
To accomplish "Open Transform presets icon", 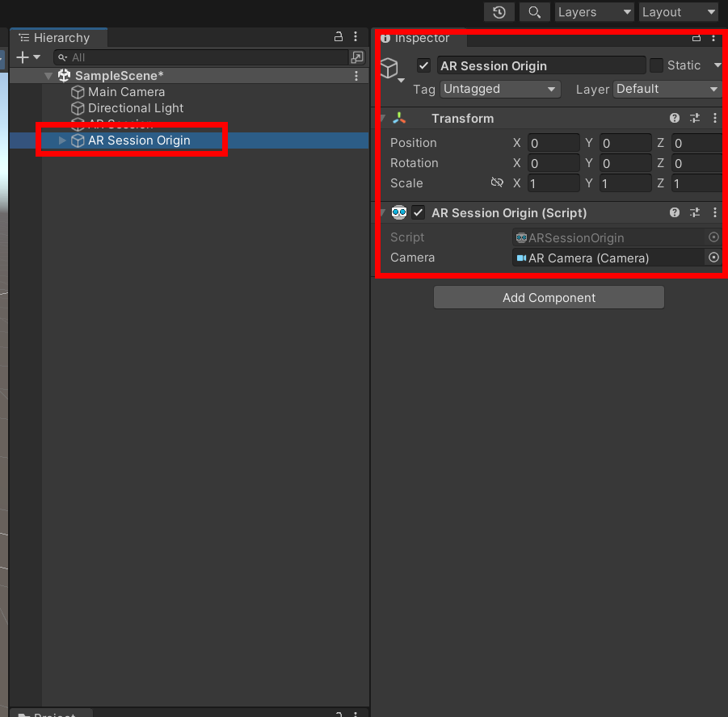I will 695,119.
